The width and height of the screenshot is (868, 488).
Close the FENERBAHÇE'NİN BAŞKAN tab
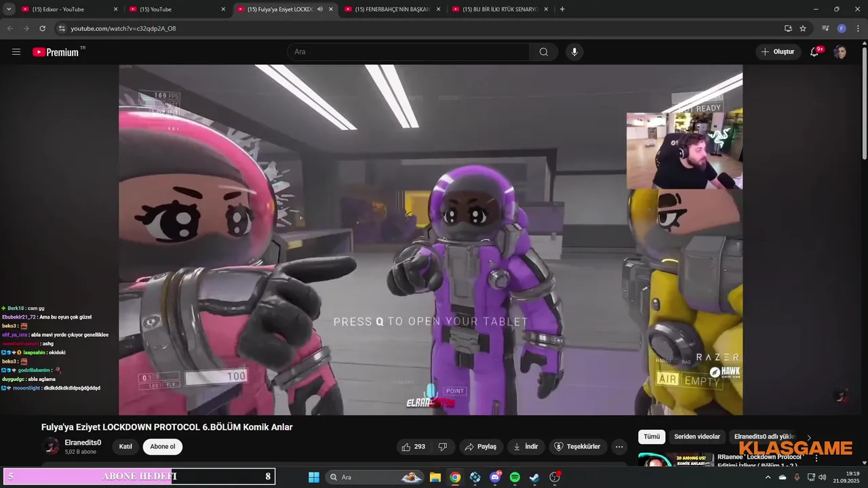pyautogui.click(x=438, y=9)
